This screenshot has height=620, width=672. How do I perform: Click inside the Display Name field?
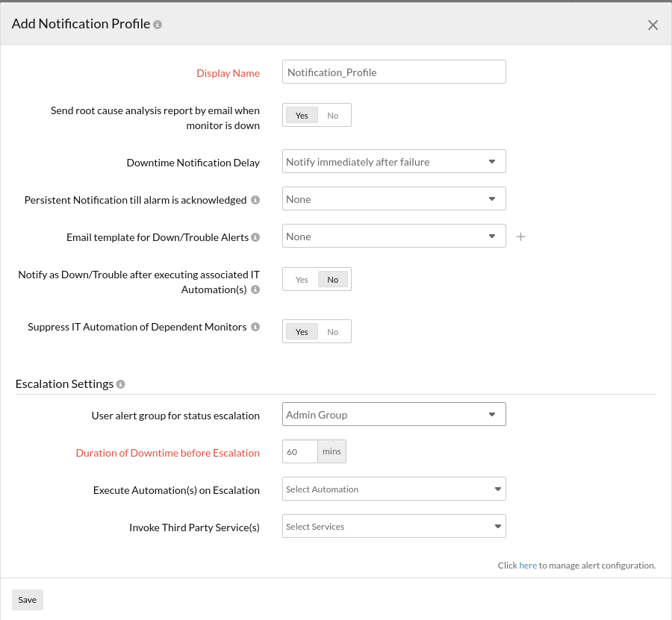click(x=393, y=72)
